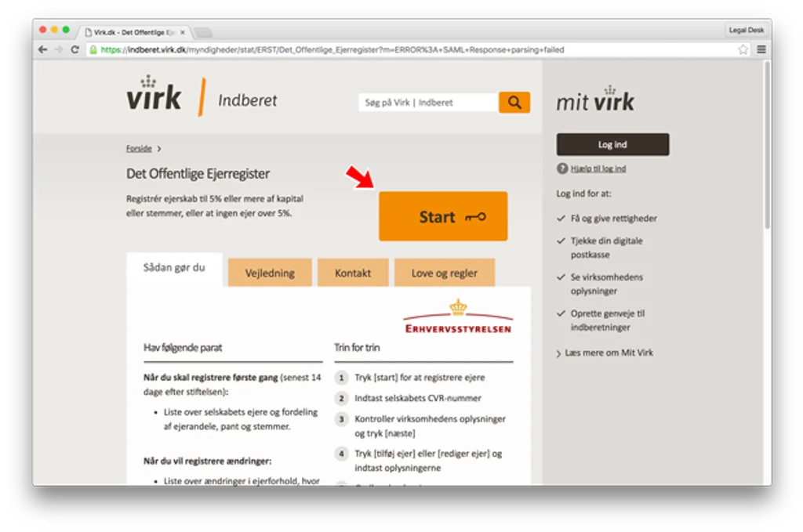803x532 pixels.
Task: Click the virk logo
Action: pos(154,93)
